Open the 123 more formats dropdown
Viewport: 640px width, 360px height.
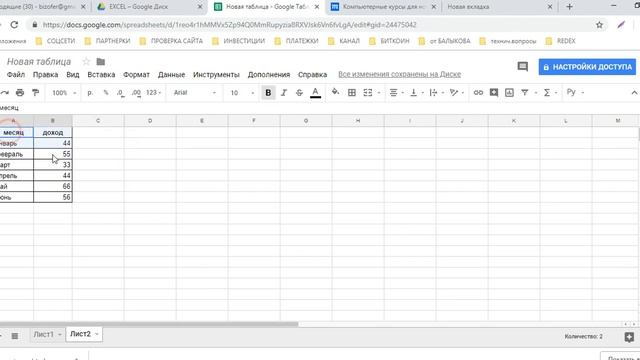(x=153, y=93)
